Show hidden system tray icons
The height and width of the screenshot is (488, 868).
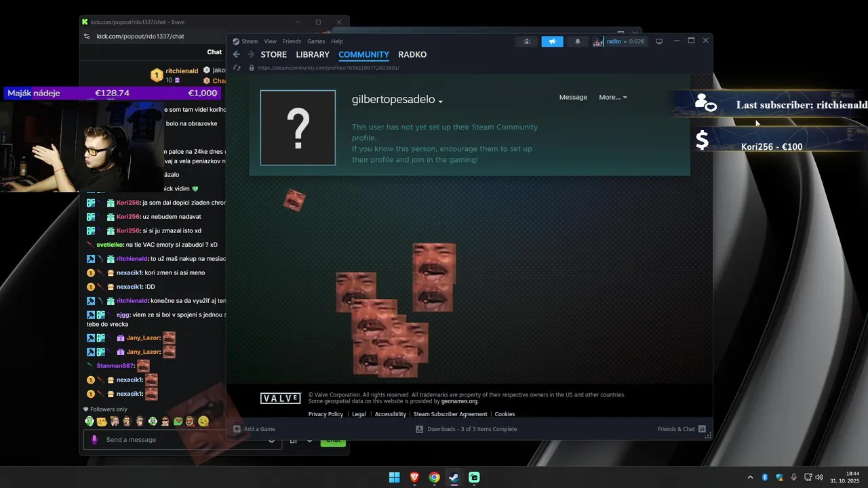point(750,477)
